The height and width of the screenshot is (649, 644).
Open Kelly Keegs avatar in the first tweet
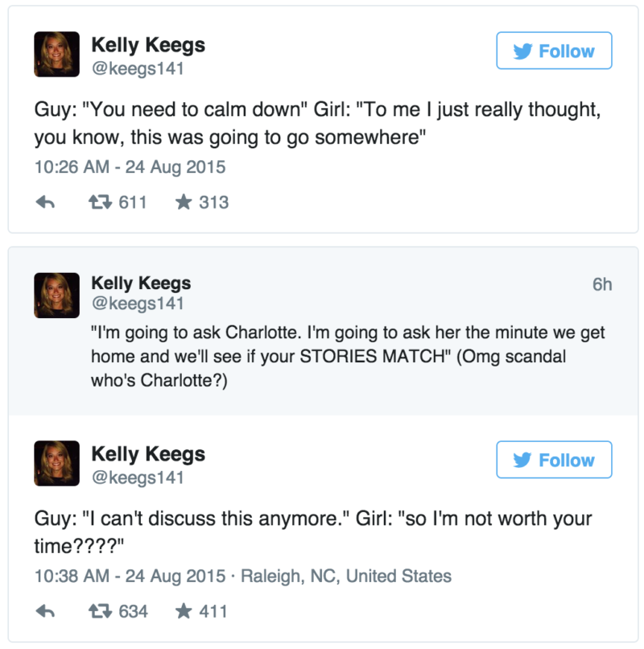56,54
